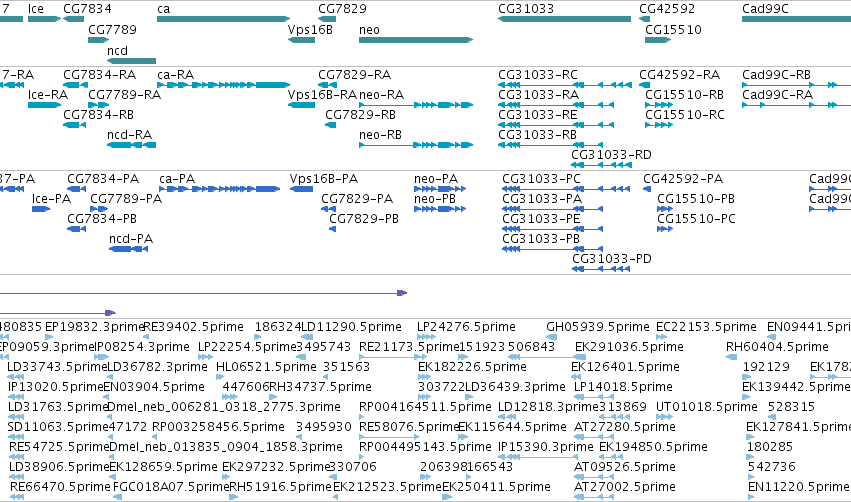Click the short purple arrow feature
The image size is (851, 502).
[58, 313]
